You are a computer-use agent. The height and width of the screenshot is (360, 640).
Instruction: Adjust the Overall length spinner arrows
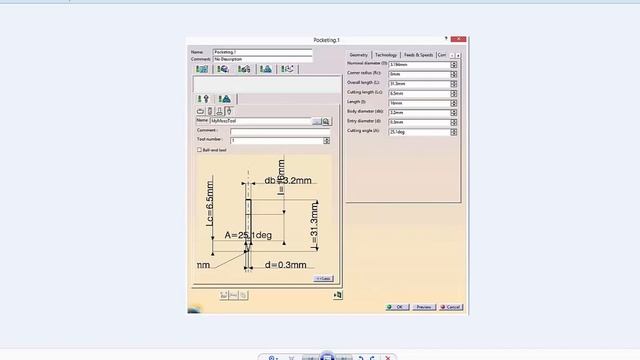(453, 84)
